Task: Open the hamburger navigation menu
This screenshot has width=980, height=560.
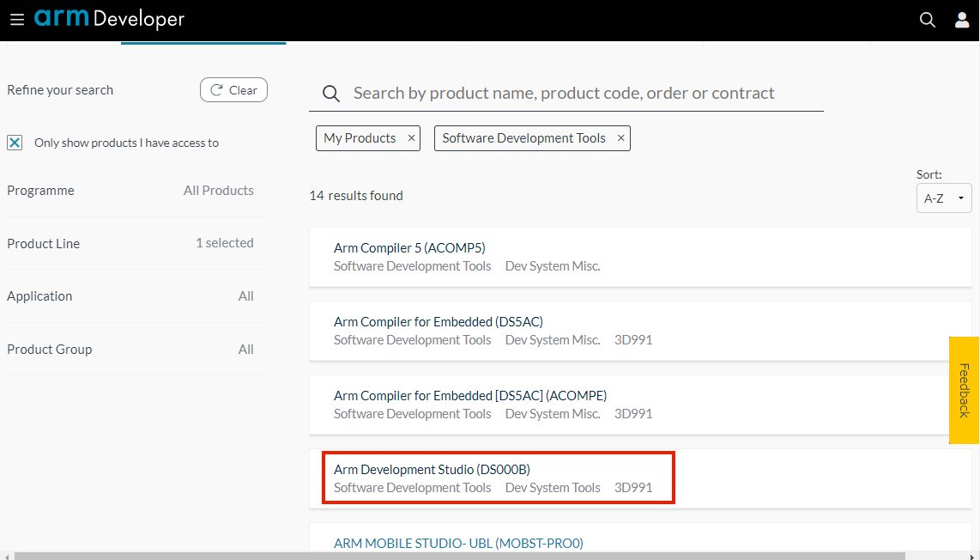Action: (x=17, y=20)
